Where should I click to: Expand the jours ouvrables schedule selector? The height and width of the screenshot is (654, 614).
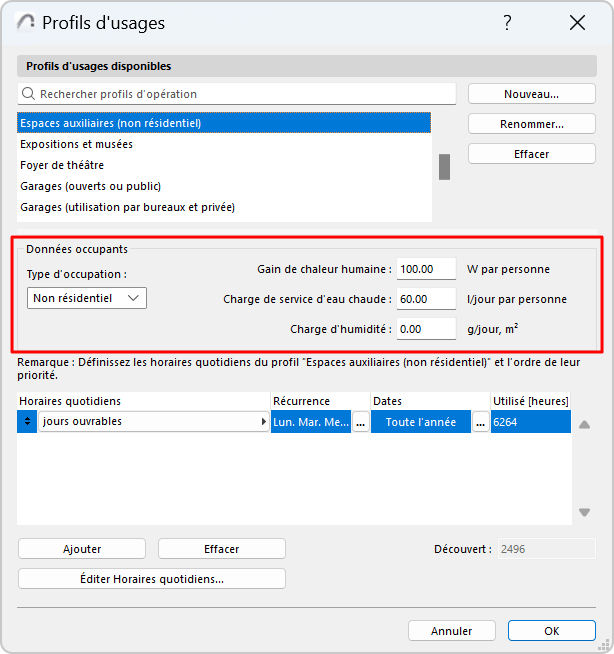(x=263, y=423)
